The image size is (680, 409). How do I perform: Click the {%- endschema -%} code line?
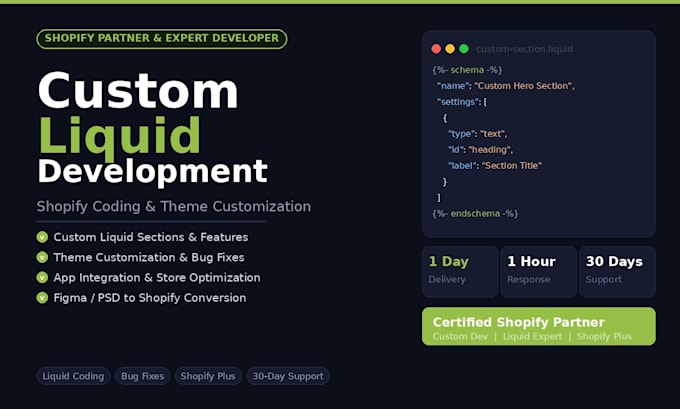475,213
